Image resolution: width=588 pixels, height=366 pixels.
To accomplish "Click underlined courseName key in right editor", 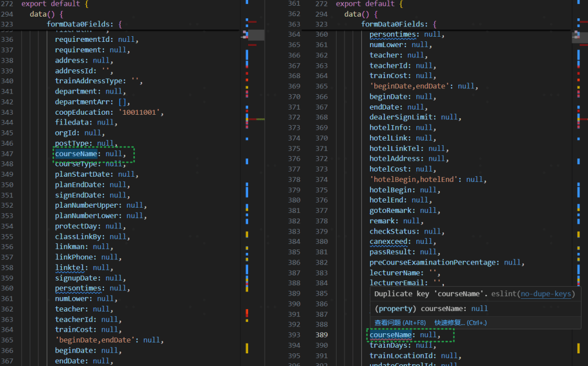I will point(391,334).
